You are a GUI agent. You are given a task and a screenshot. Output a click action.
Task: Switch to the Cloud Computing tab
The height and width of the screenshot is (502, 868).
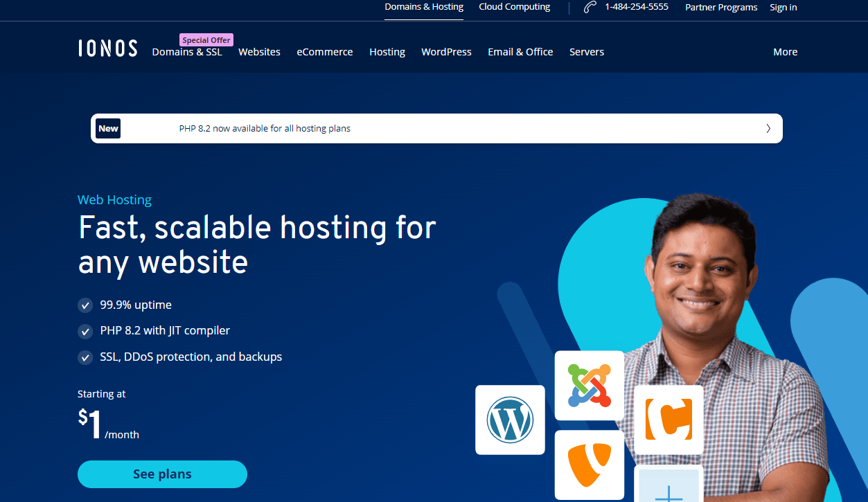(x=515, y=7)
